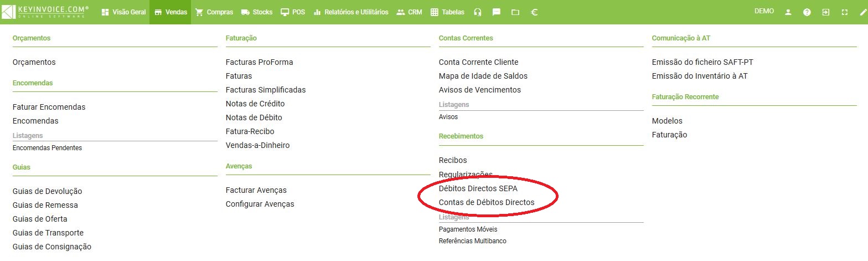
Task: Open Guias de Remessa
Action: (x=45, y=205)
